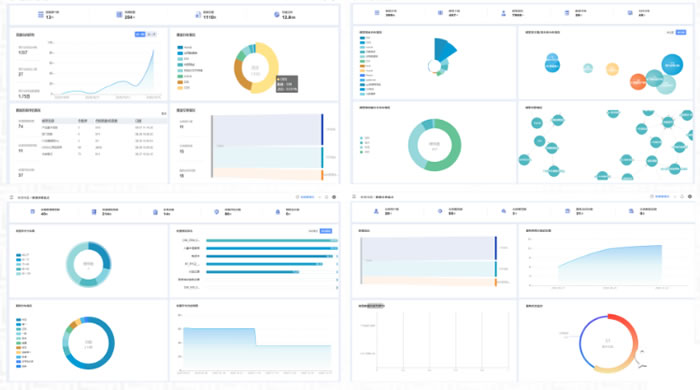700x390 pixels.
Task: Click the location pin icon in the statistics row
Action: point(217,212)
